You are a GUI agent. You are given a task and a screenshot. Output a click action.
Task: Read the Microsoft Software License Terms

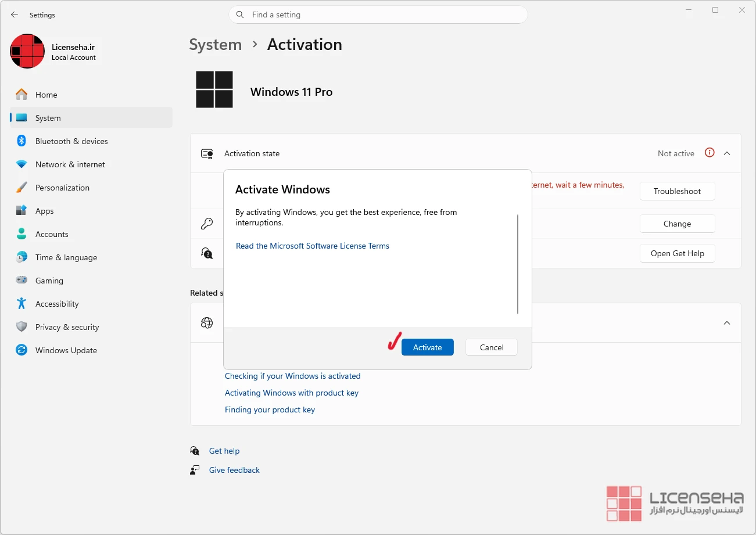(x=313, y=246)
